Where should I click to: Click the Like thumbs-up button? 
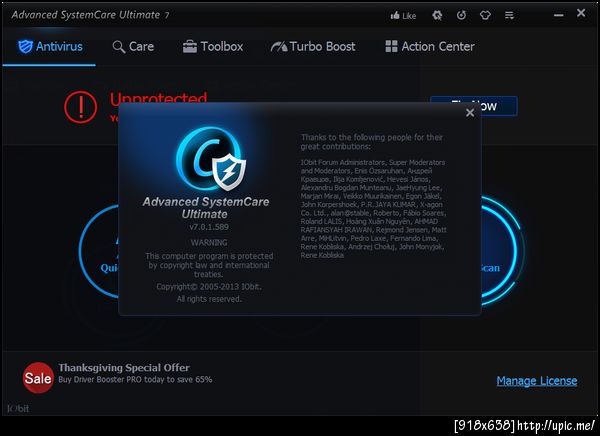pyautogui.click(x=403, y=16)
